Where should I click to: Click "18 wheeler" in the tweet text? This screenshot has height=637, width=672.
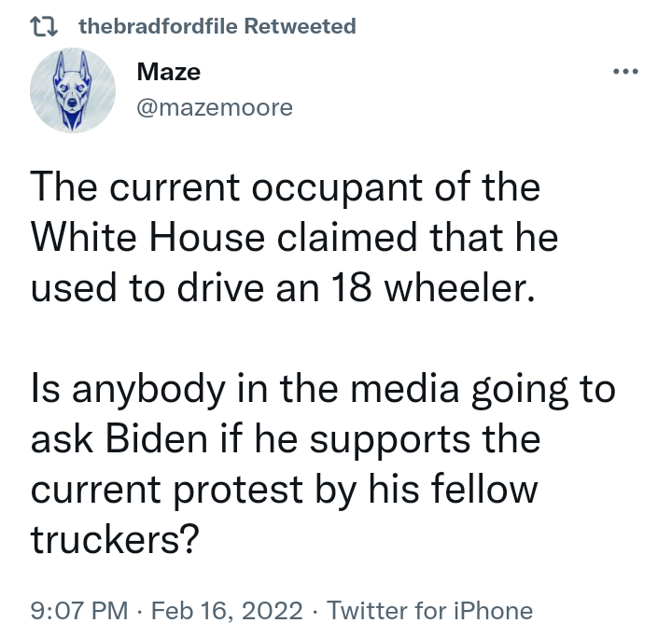pyautogui.click(x=433, y=287)
